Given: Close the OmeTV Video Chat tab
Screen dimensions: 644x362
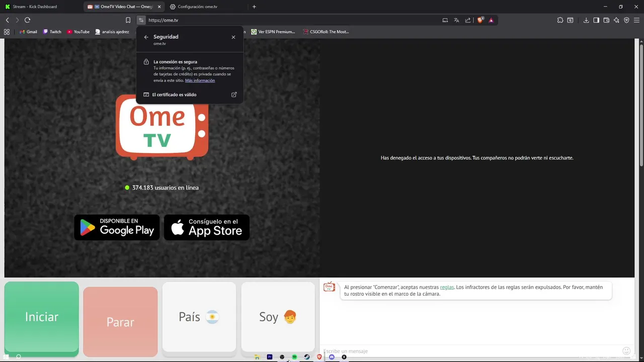Looking at the screenshot, I should coord(159,7).
